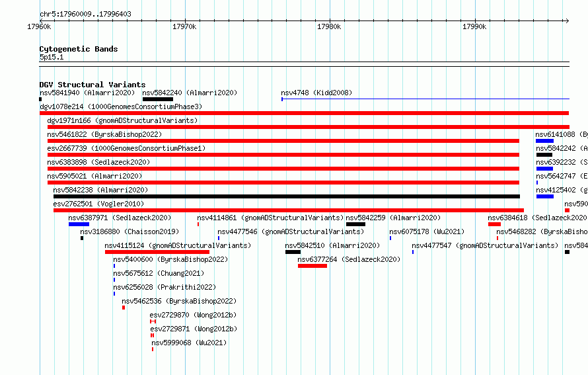Click nsv4477546 (gnomADStructuralVariants) label
Image resolution: width=588 pixels, height=375 pixels.
(x=291, y=231)
